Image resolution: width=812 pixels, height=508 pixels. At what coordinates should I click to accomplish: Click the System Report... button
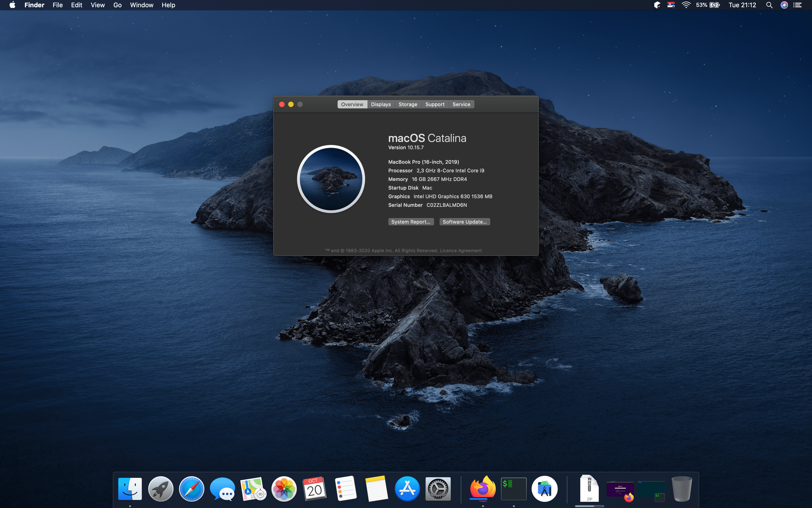(411, 222)
